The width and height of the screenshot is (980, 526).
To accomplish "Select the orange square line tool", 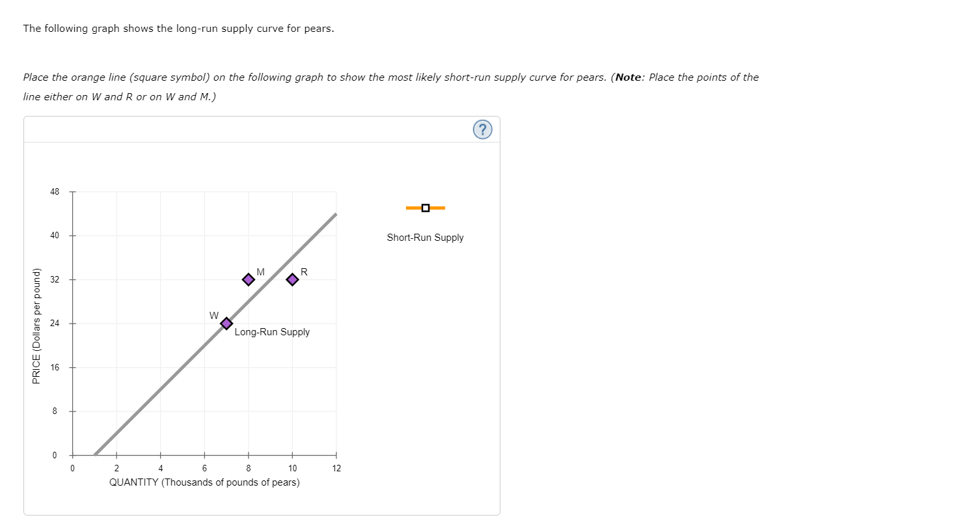I will (426, 208).
